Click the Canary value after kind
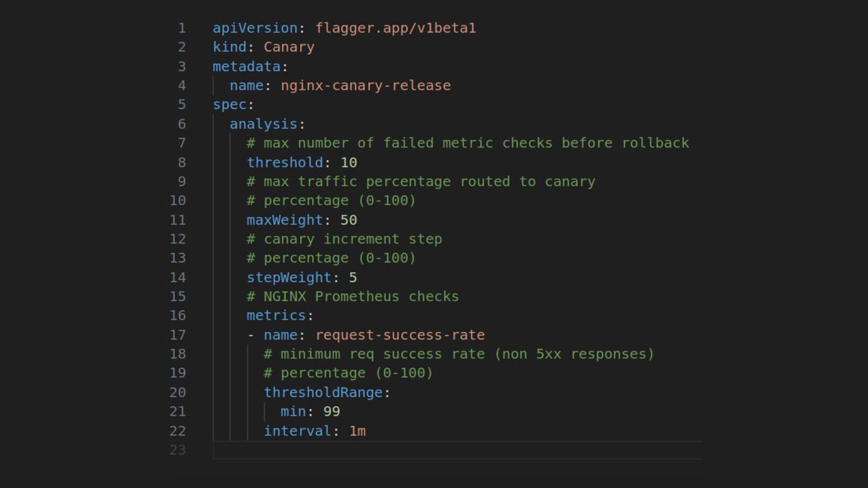The width and height of the screenshot is (868, 488). [x=289, y=47]
